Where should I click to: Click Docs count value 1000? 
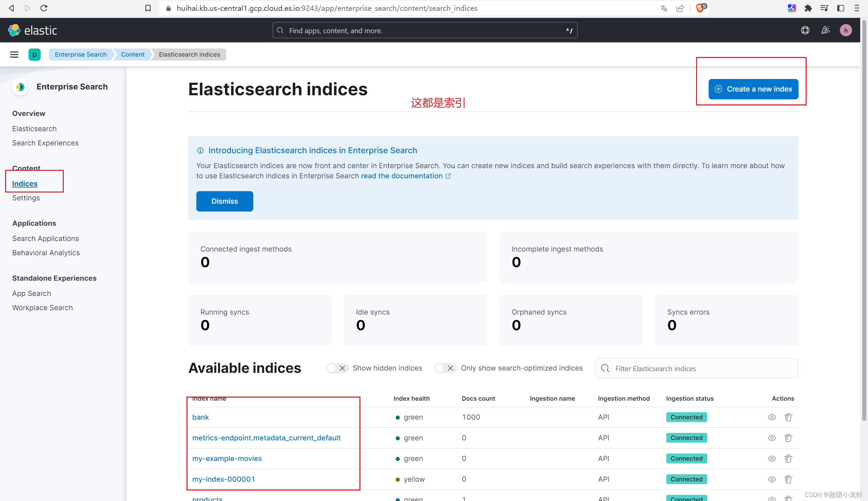471,417
